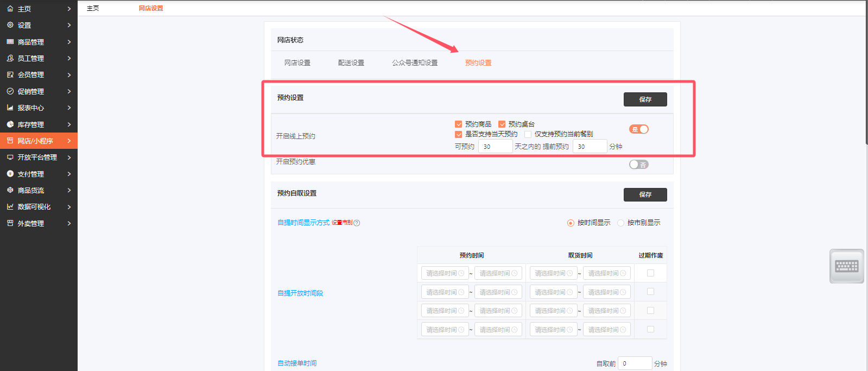Expand the 促销管理 menu arrow

(69, 91)
